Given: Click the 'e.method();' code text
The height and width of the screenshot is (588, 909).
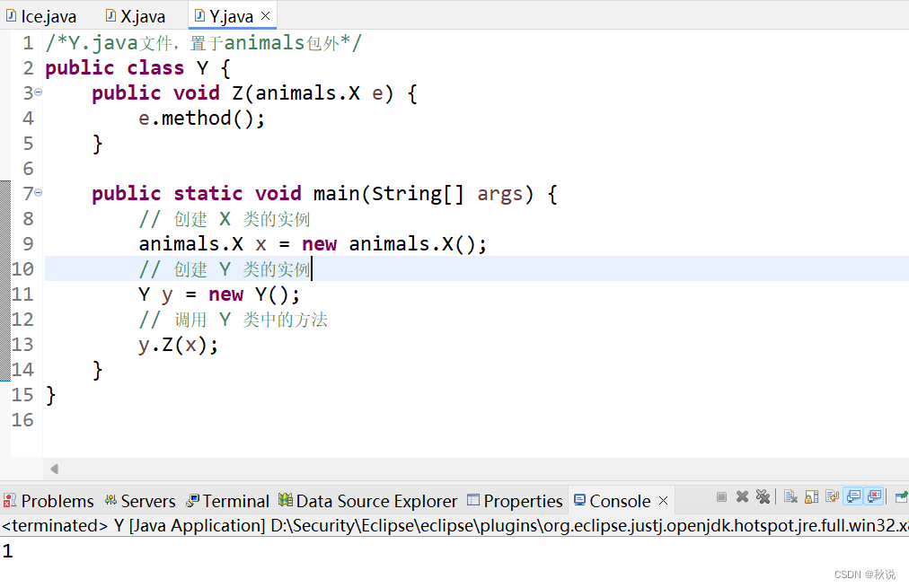Looking at the screenshot, I should tap(202, 118).
